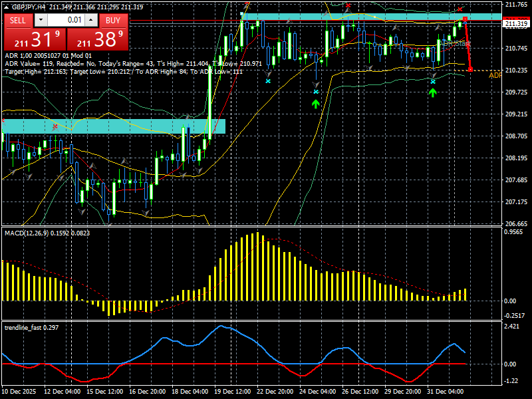
Task: Click the 207.685 price axis label
Action: [x=516, y=180]
